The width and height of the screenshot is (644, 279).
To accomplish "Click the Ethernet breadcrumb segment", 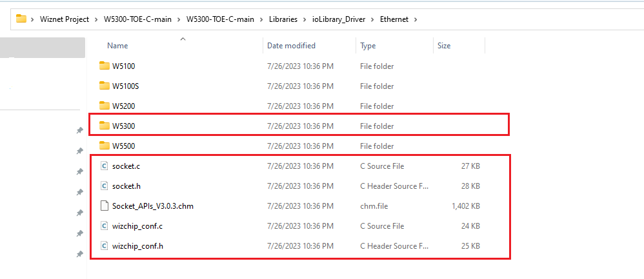I will pos(394,19).
